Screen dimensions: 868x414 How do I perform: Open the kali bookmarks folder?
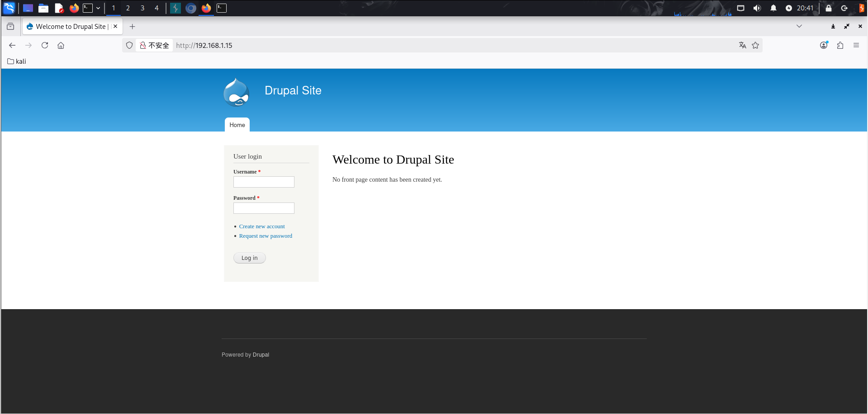17,61
